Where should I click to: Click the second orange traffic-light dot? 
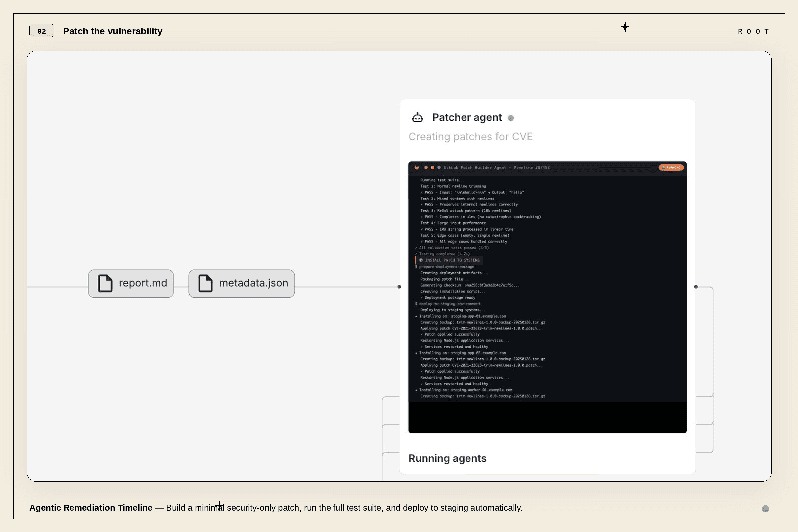(432, 167)
